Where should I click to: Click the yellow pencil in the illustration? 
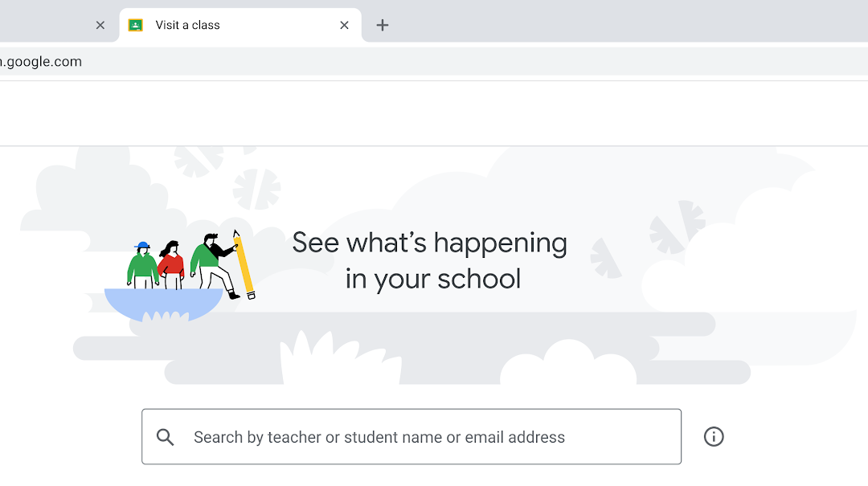(x=244, y=264)
